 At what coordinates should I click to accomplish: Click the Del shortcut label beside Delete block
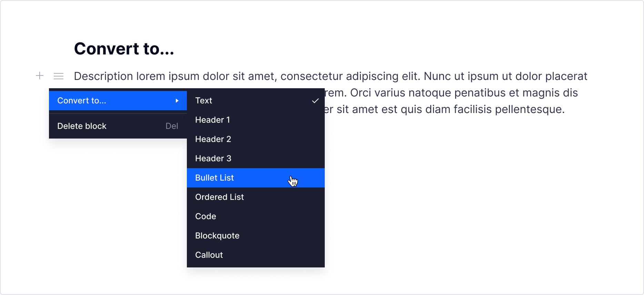[x=172, y=126]
